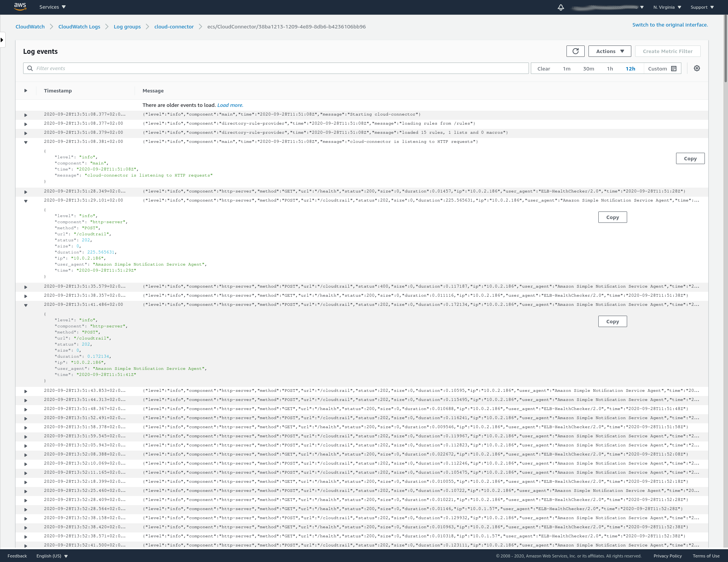
Task: Collapse the 'listening to HTTP requests' log row
Action: tap(26, 142)
